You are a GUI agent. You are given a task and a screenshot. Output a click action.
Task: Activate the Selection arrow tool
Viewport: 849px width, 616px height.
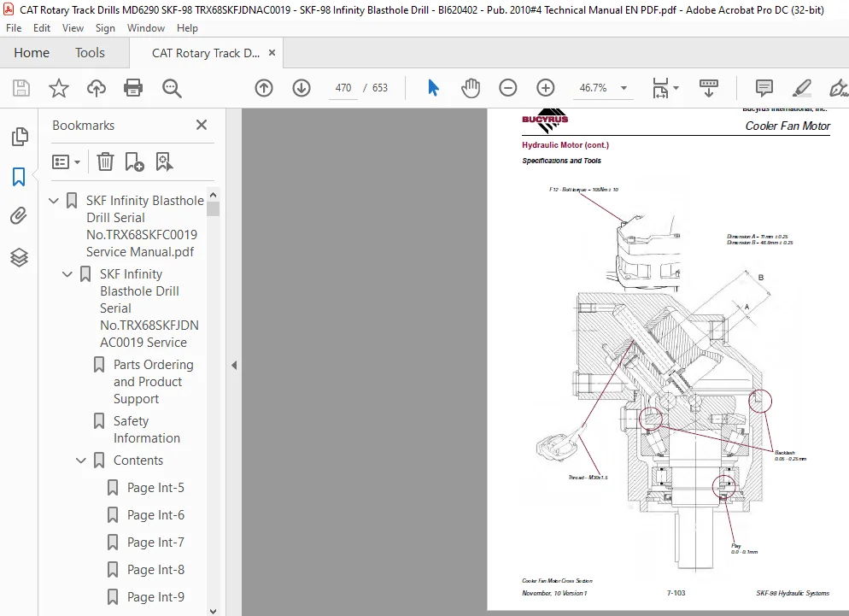click(x=433, y=88)
